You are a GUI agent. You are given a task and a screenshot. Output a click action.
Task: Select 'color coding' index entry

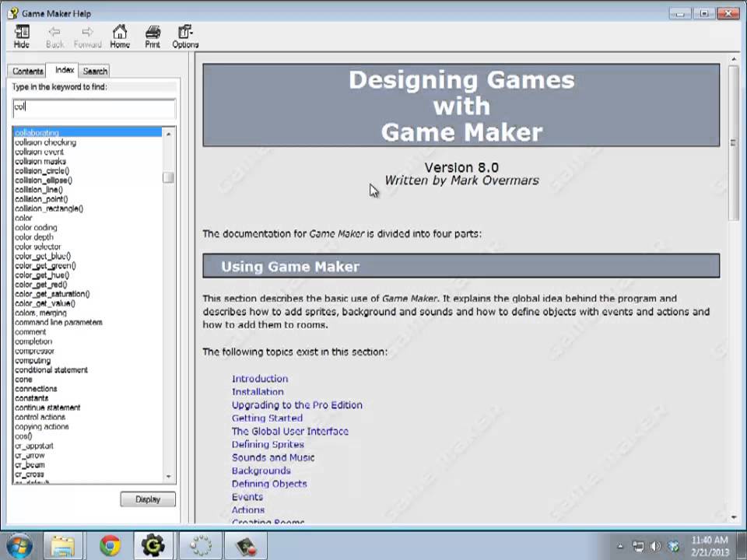[36, 228]
